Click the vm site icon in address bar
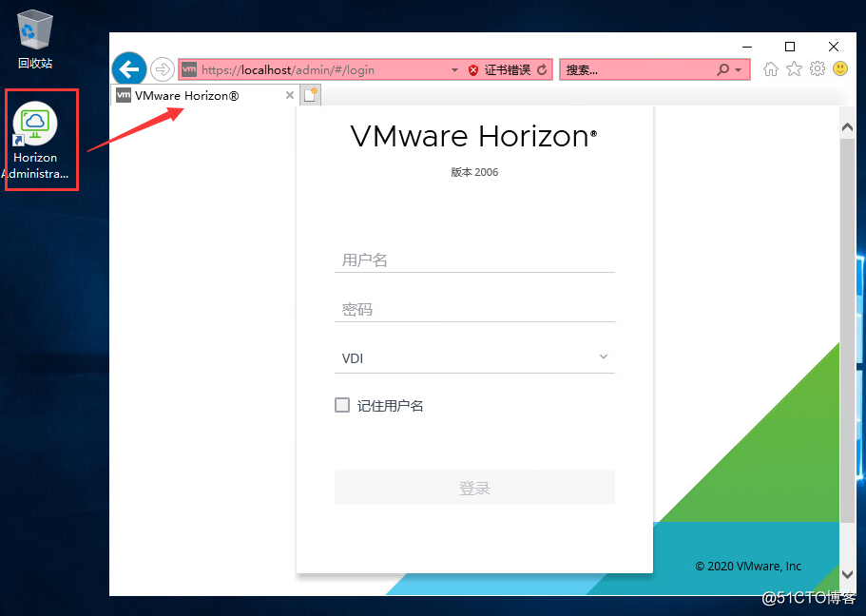Image resolution: width=866 pixels, height=616 pixels. point(189,69)
